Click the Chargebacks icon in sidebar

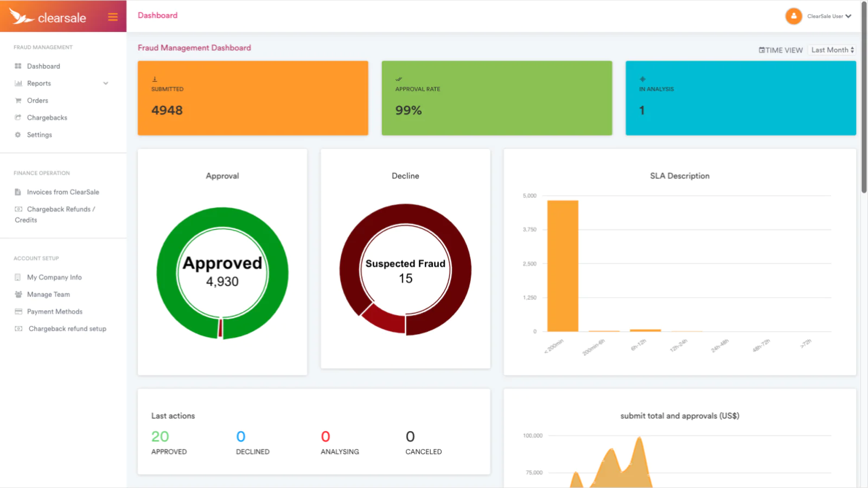18,118
